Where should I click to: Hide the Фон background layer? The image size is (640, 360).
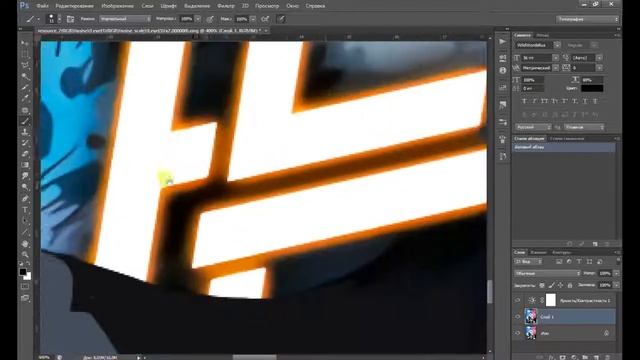pos(518,333)
